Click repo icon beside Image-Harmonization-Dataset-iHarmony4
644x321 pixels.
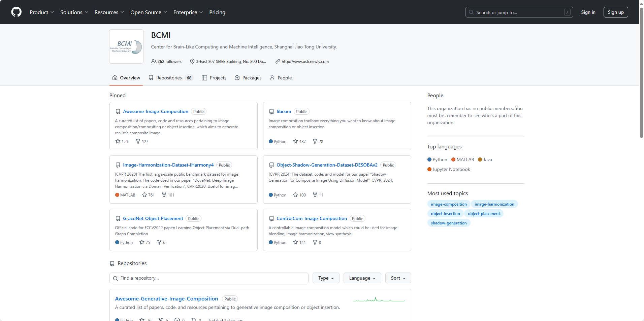coord(118,165)
